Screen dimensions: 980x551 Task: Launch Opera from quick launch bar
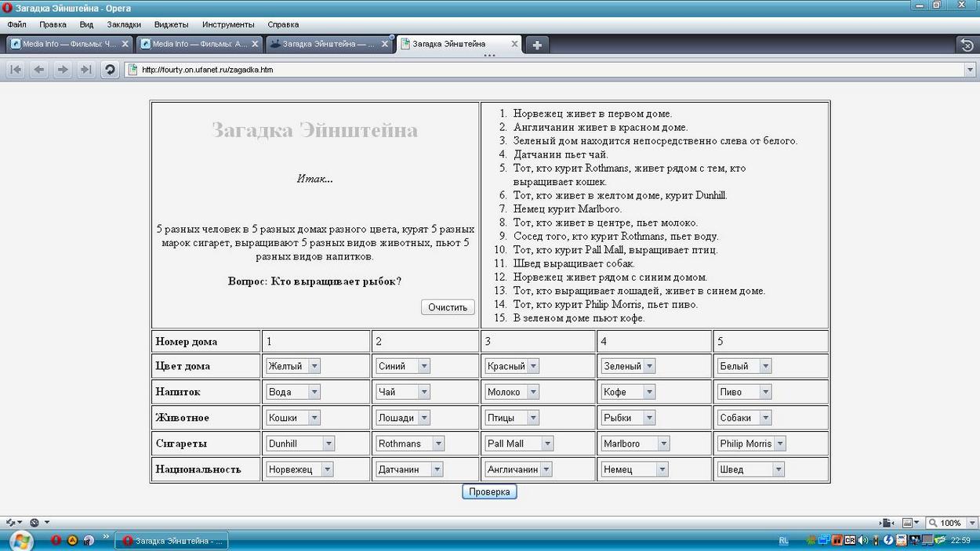tap(56, 541)
